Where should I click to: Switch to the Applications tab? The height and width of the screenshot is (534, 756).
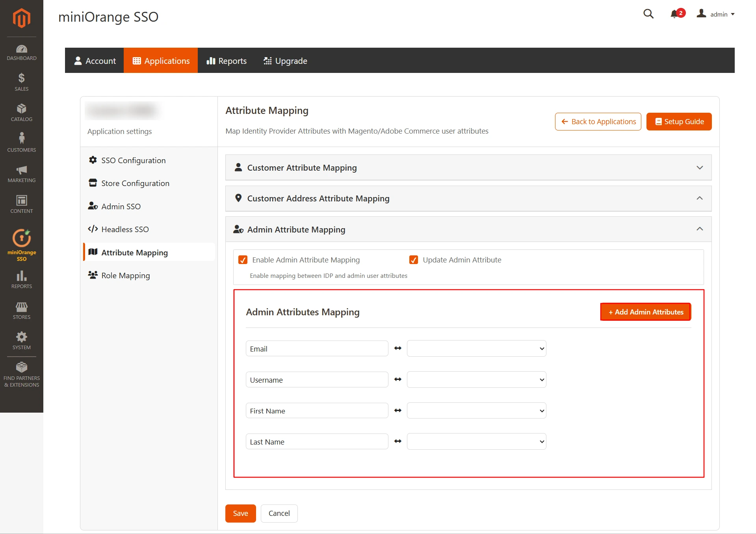coord(161,61)
